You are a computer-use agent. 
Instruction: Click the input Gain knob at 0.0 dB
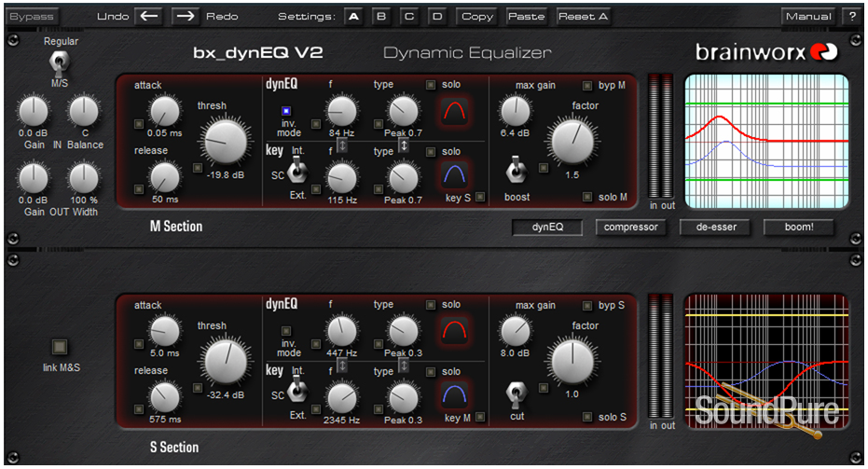[x=34, y=111]
